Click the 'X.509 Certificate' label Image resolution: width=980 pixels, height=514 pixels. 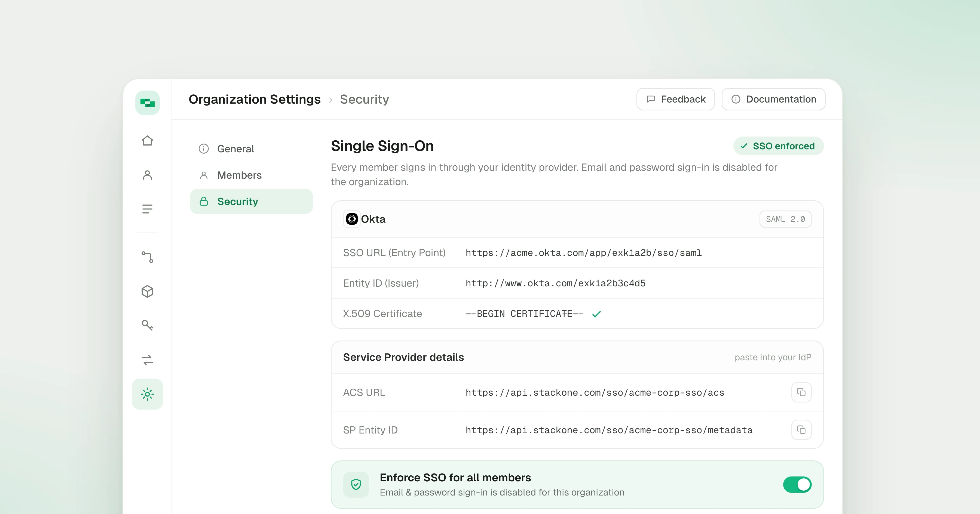click(x=382, y=314)
